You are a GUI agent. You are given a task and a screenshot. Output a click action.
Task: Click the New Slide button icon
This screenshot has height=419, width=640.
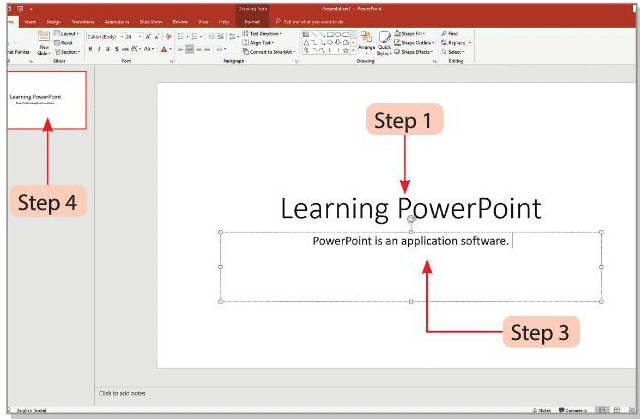44,36
